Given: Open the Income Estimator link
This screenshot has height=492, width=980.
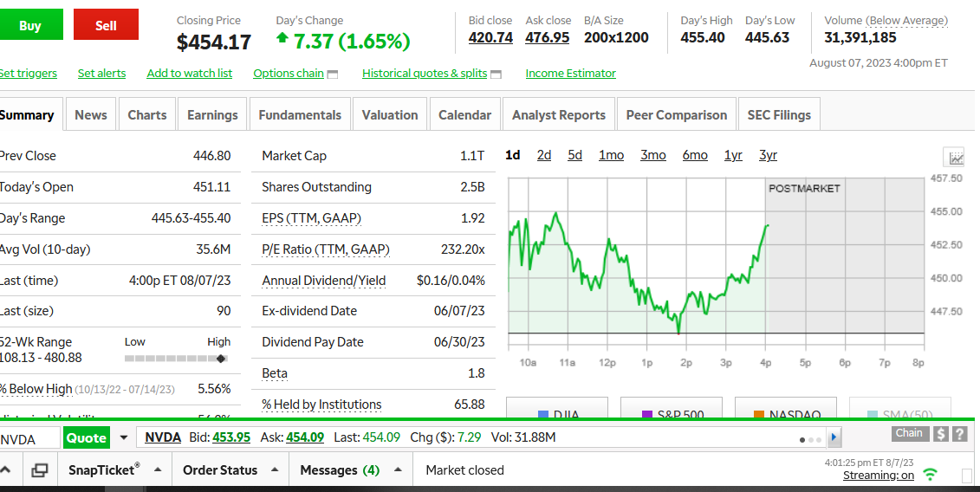Looking at the screenshot, I should 570,74.
